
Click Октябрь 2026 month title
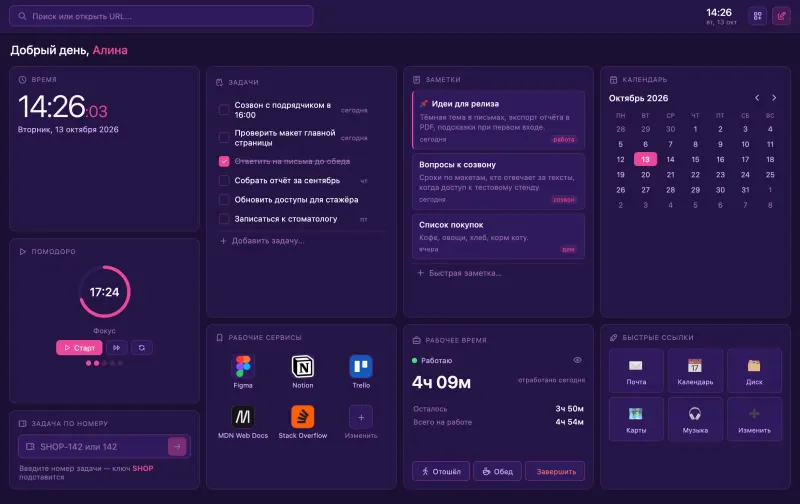point(638,98)
